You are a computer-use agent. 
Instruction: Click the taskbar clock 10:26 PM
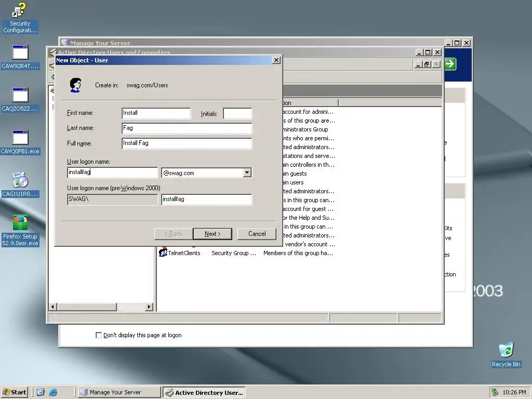[514, 392]
